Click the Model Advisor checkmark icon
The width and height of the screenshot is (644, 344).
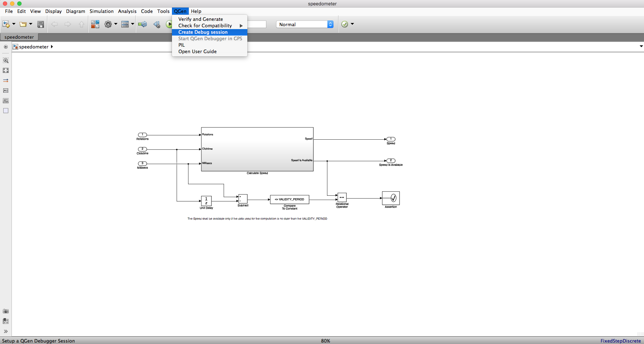(x=345, y=24)
